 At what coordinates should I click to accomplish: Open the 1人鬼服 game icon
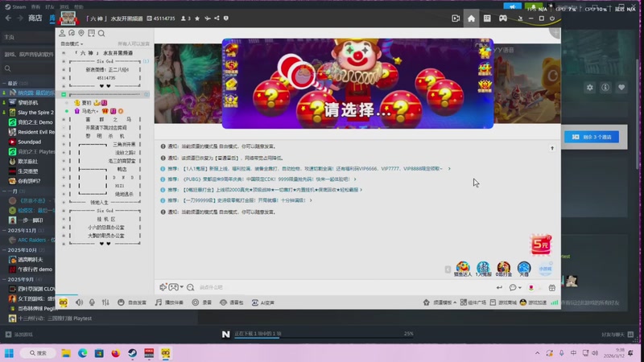tap(484, 269)
